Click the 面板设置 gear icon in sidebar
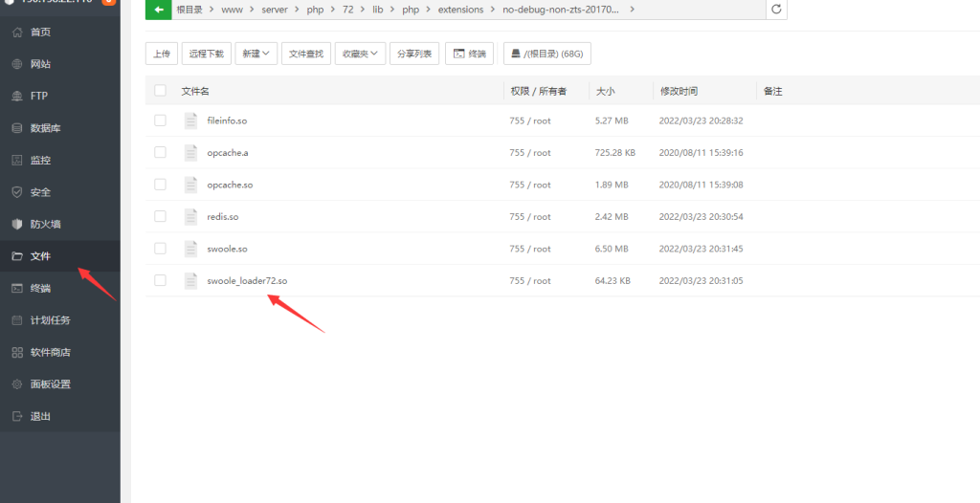Image resolution: width=980 pixels, height=503 pixels. coord(16,384)
